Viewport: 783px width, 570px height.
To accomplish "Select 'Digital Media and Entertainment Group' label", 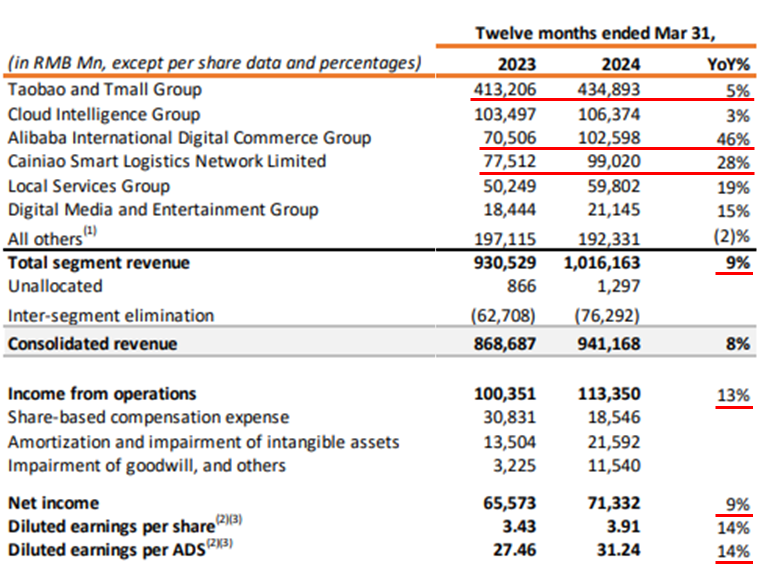I will pos(163,210).
